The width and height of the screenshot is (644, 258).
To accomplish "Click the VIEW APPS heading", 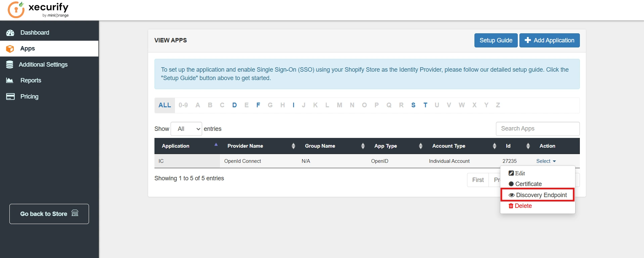I will (x=171, y=40).
